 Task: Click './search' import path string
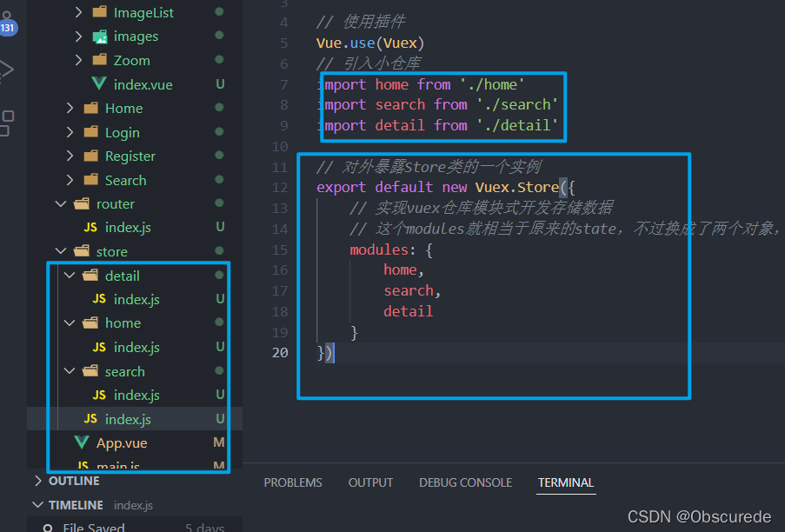click(x=517, y=104)
